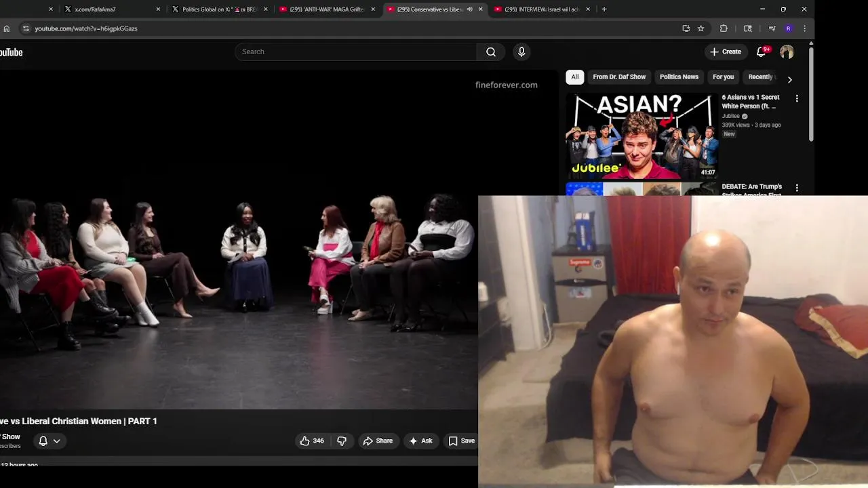Open the Jubilee channel link

[x=730, y=116]
